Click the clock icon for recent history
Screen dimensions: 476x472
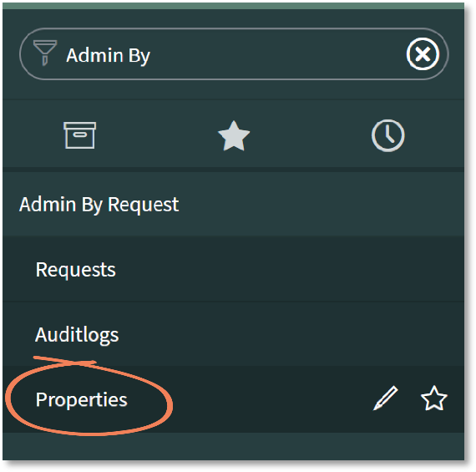[x=388, y=135]
